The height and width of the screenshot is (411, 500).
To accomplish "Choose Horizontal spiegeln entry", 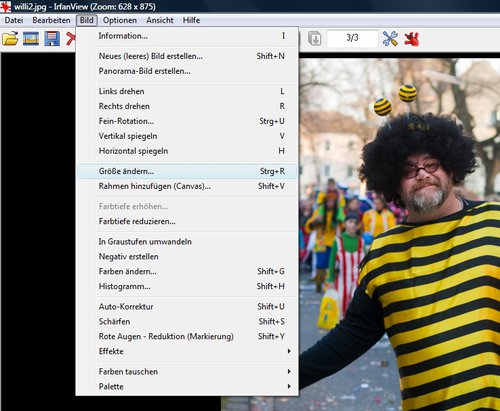I will [187, 151].
